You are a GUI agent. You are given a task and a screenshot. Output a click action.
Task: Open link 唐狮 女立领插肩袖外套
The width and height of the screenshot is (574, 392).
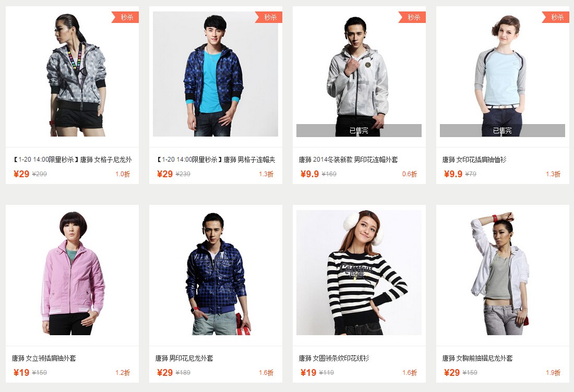44,358
